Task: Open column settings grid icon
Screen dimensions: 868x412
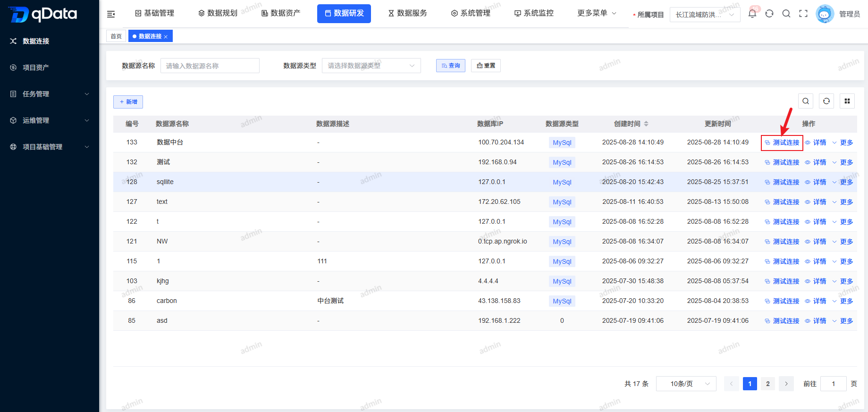Action: coord(847,101)
